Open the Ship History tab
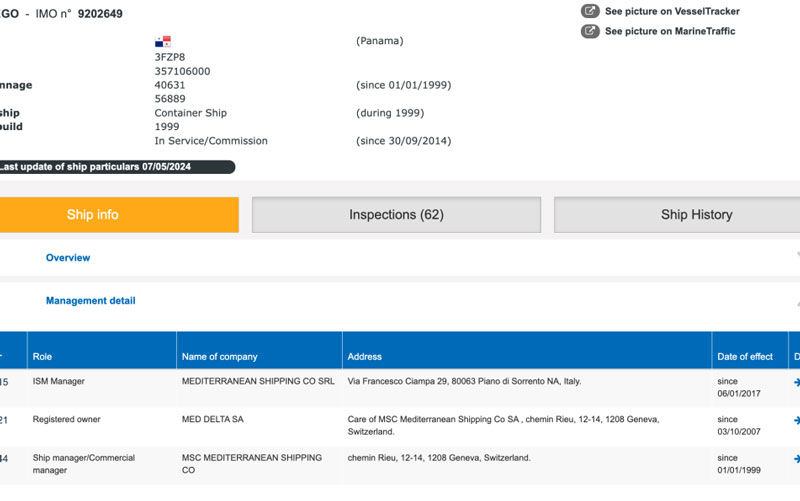This screenshot has width=800, height=501. [677, 215]
